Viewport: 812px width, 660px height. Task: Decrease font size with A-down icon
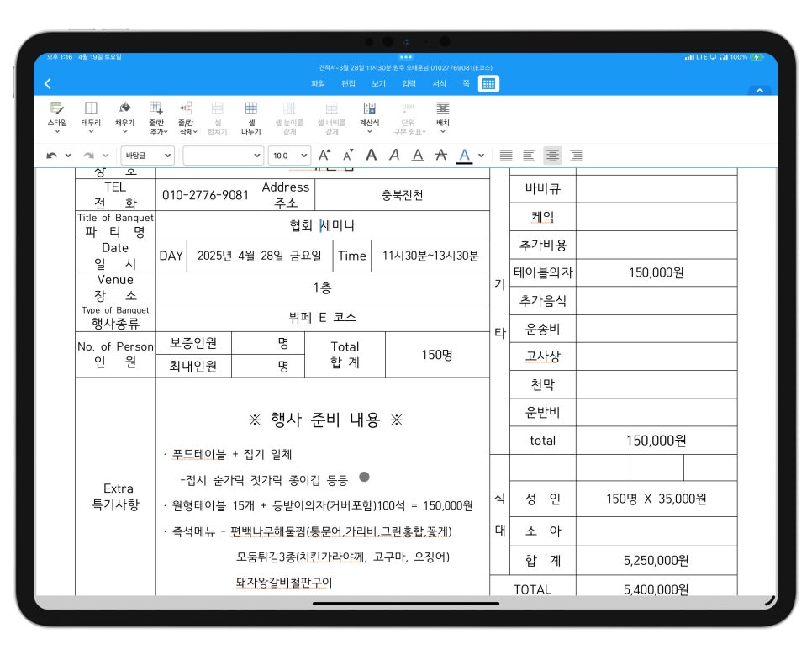pos(348,155)
